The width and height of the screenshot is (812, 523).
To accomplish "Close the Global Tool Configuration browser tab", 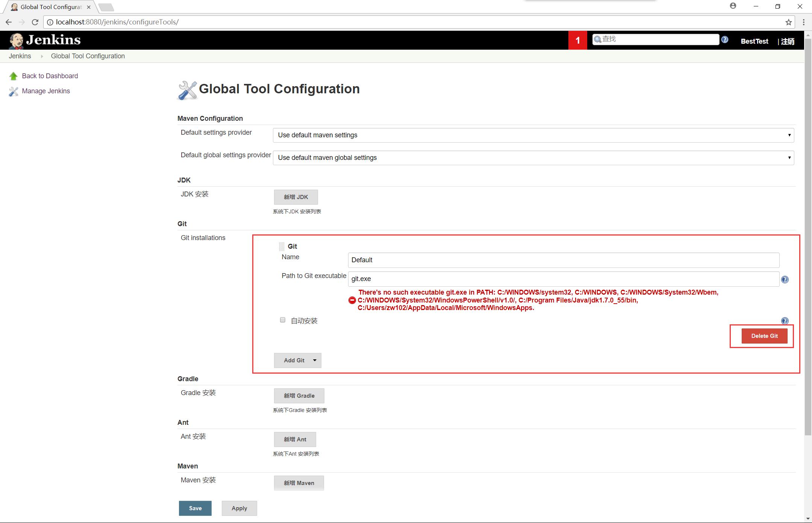I will coord(89,7).
